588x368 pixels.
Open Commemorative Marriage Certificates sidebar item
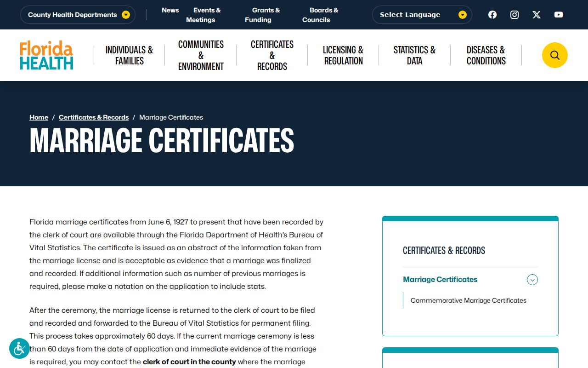click(469, 300)
